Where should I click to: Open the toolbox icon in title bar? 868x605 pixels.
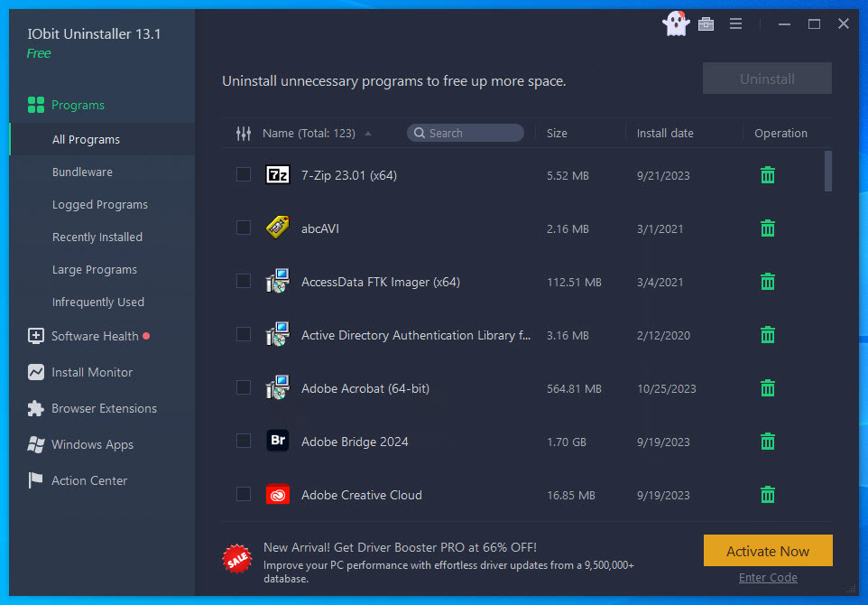pyautogui.click(x=706, y=24)
